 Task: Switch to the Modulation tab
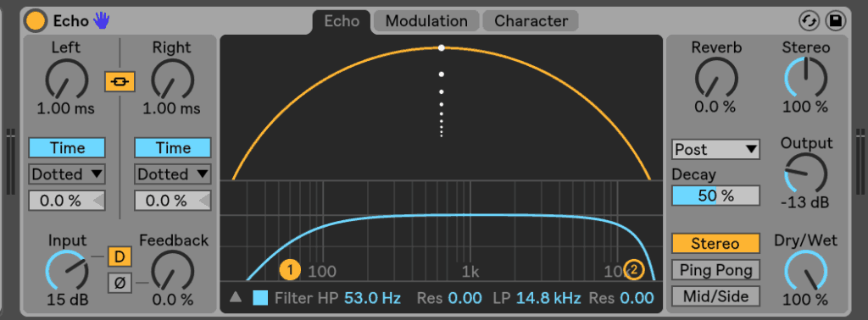(426, 21)
